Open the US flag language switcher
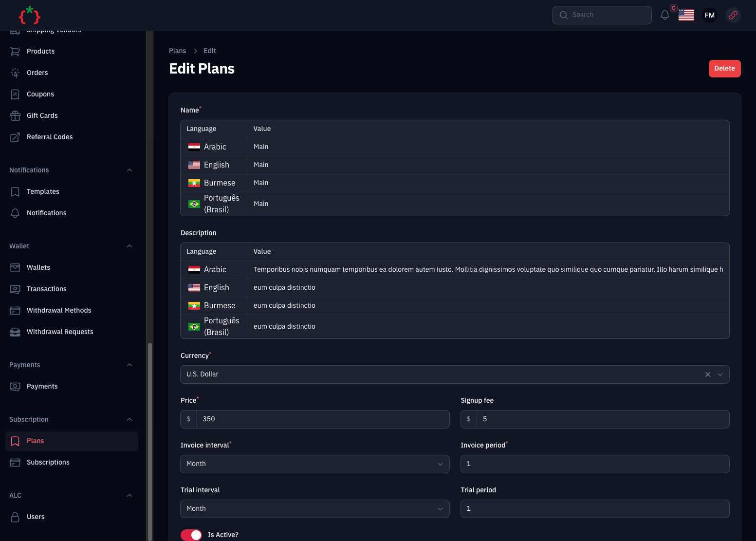This screenshot has height=541, width=756. tap(686, 15)
